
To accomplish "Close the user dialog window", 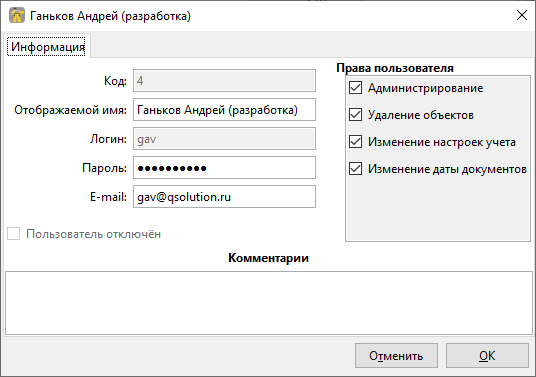I will [522, 15].
